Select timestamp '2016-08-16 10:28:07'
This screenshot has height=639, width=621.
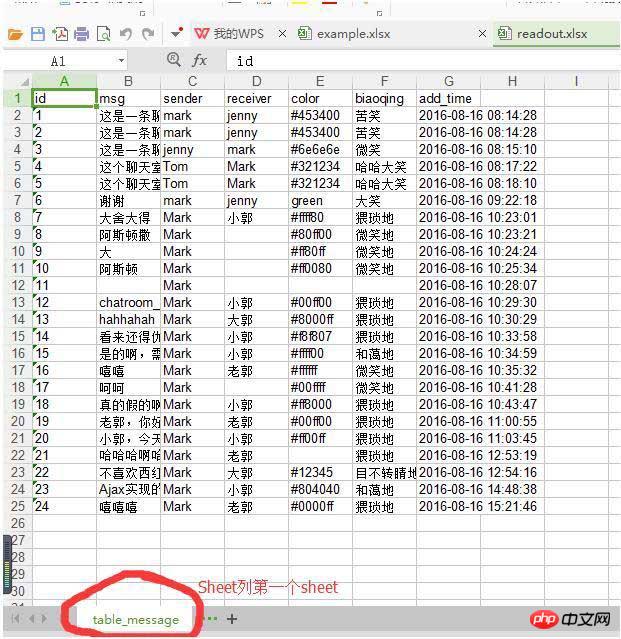pos(478,285)
